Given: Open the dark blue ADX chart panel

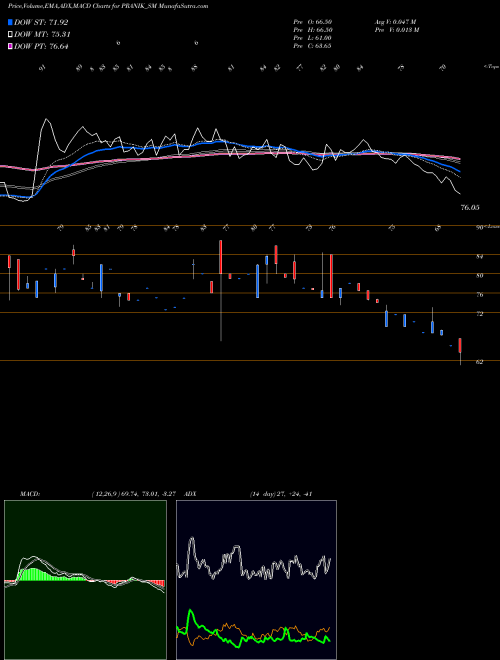Looking at the screenshot, I should [256, 580].
